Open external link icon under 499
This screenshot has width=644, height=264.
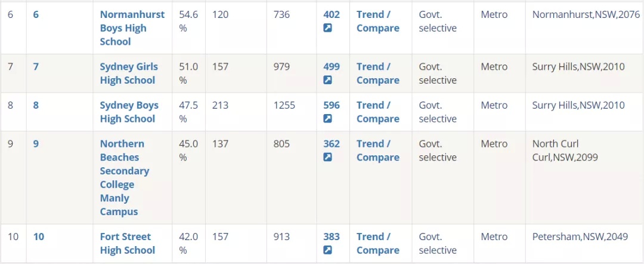click(327, 80)
